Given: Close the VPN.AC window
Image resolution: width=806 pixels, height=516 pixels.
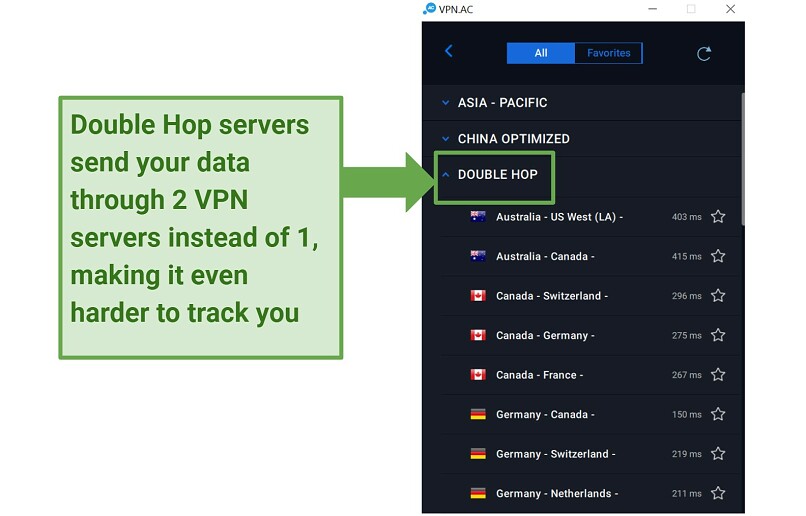Looking at the screenshot, I should pyautogui.click(x=730, y=9).
